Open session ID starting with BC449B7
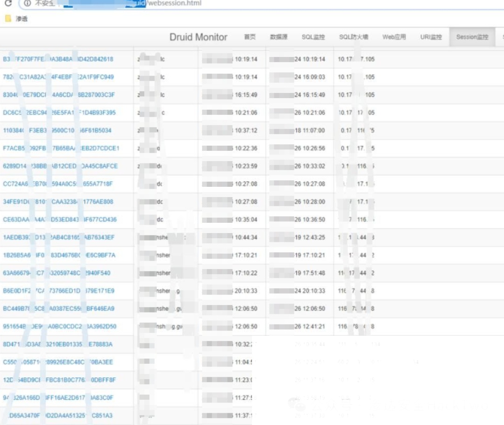Viewport: 504px width, 425px height. [59, 309]
